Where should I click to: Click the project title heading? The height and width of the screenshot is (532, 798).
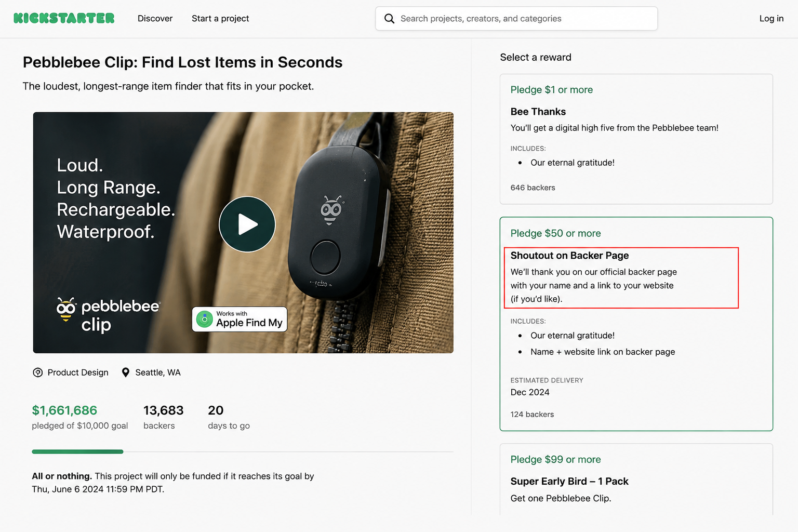(182, 62)
